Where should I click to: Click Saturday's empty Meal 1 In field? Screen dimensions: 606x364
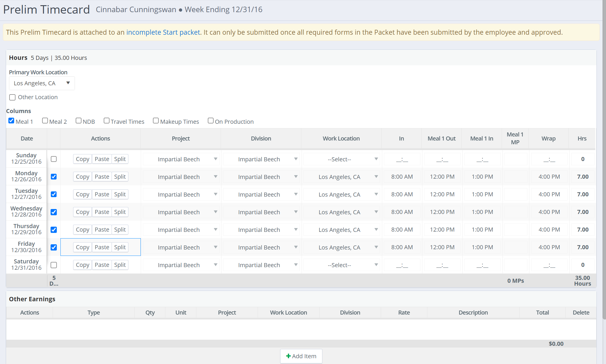482,265
